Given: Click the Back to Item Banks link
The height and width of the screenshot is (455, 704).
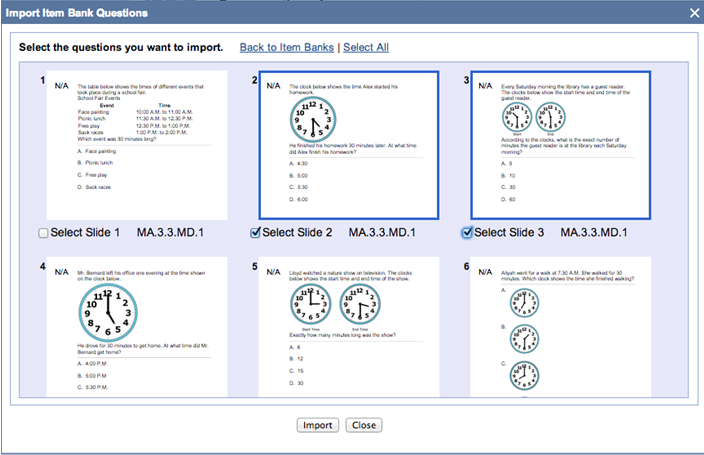Looking at the screenshot, I should click(x=287, y=48).
